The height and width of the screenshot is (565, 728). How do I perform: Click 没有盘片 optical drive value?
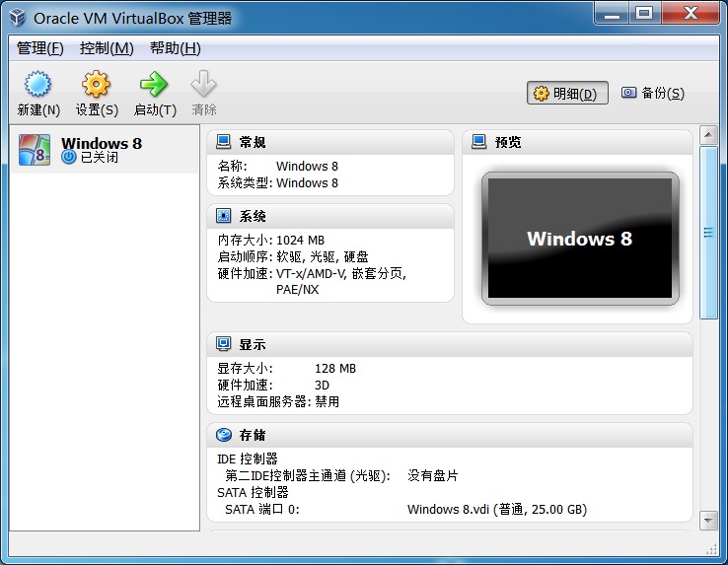pyautogui.click(x=432, y=475)
